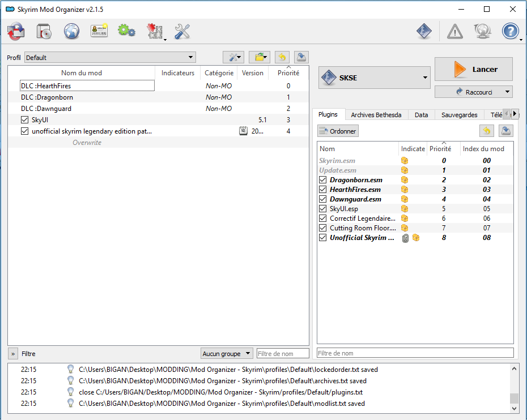Click archive box icon for Skyrim.esm
527x420 pixels.
[405, 161]
